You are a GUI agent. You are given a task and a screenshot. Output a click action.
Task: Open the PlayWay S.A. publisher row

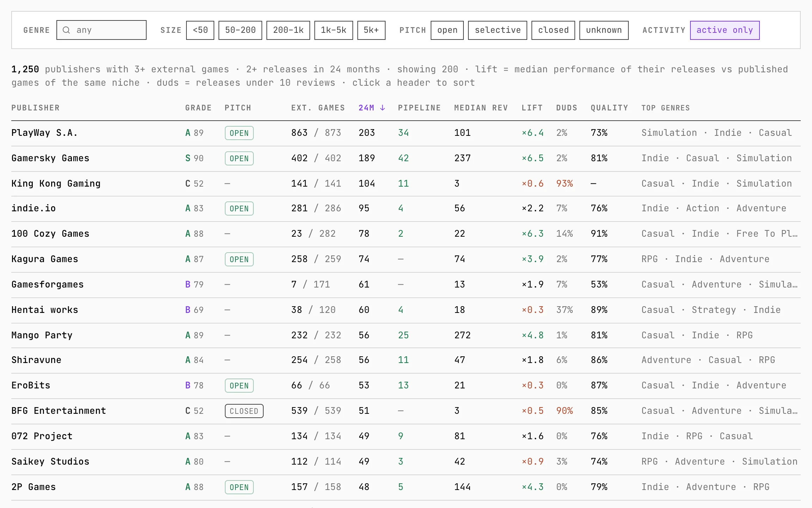406,133
